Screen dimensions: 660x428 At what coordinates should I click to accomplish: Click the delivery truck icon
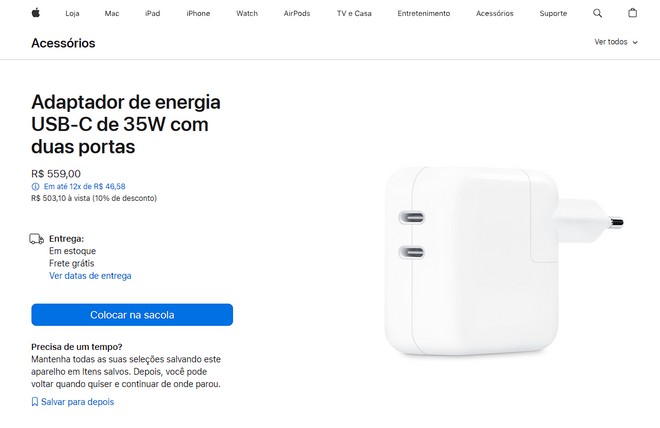[37, 239]
